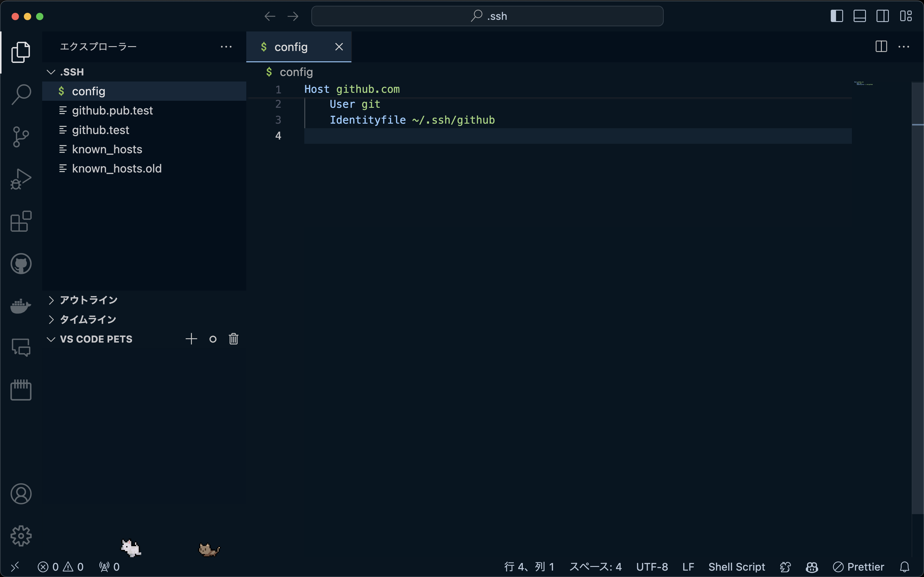Open the Extensions view
This screenshot has height=577, width=924.
(x=21, y=221)
